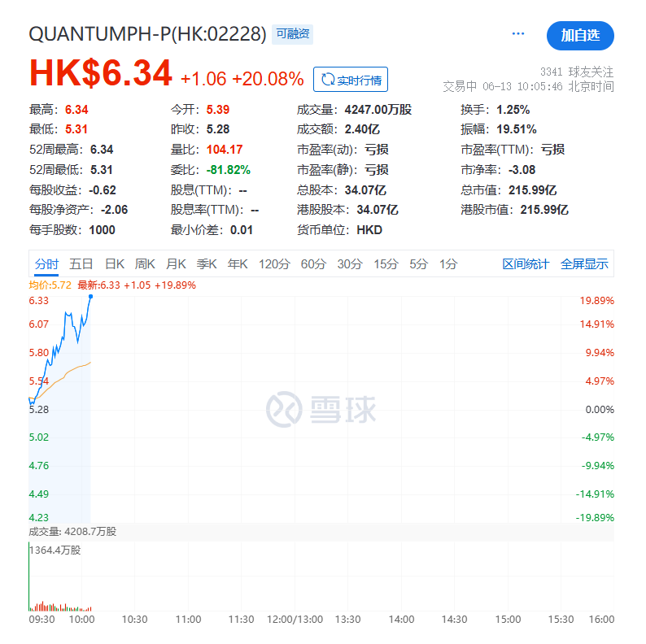Switch to 周K chart tab
The height and width of the screenshot is (644, 646).
[x=145, y=264]
